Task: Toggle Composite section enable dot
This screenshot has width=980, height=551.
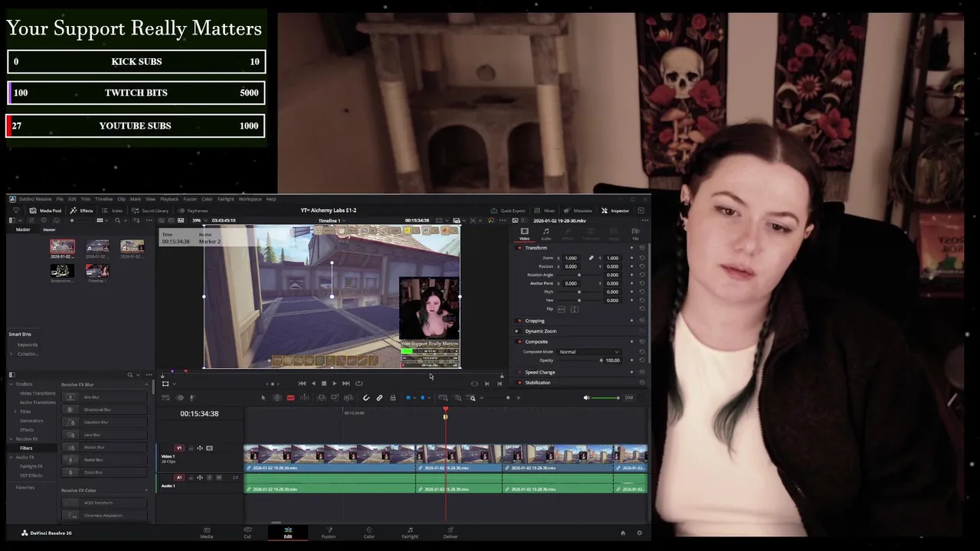Action: (520, 342)
